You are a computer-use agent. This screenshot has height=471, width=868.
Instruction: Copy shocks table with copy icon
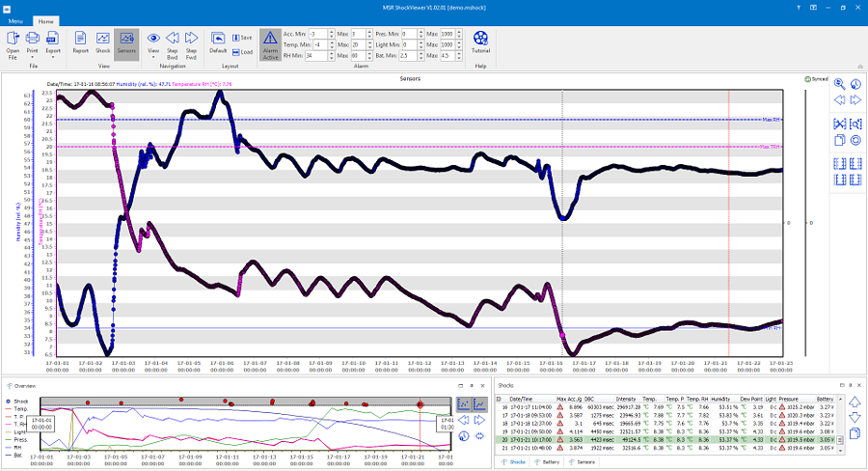[x=855, y=432]
